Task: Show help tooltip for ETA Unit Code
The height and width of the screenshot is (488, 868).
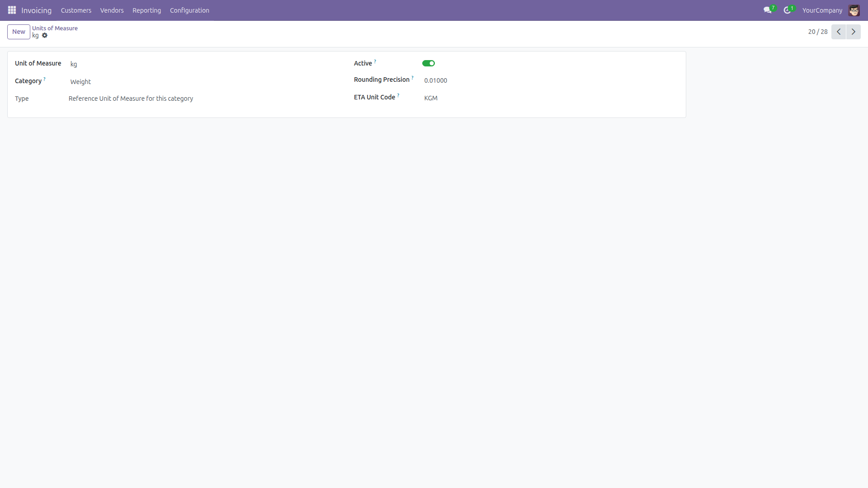Action: click(x=398, y=95)
